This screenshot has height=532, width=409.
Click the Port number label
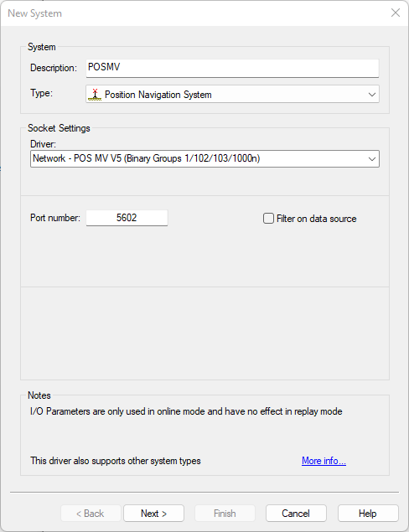tap(55, 218)
